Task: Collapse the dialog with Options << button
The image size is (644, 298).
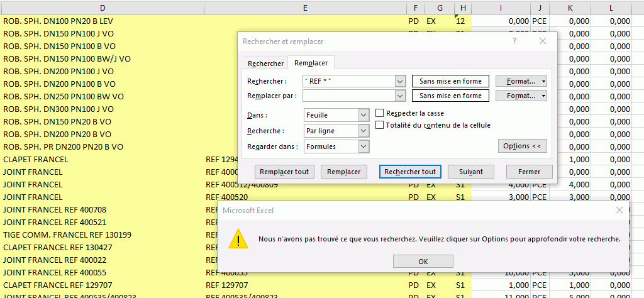Action: pyautogui.click(x=522, y=146)
